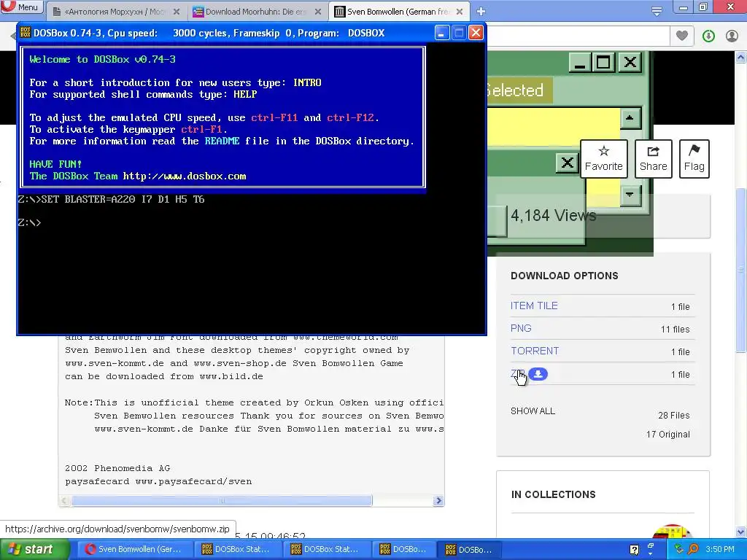The image size is (747, 560).
Task: Click the theme preview up arrow
Action: pyautogui.click(x=630, y=118)
